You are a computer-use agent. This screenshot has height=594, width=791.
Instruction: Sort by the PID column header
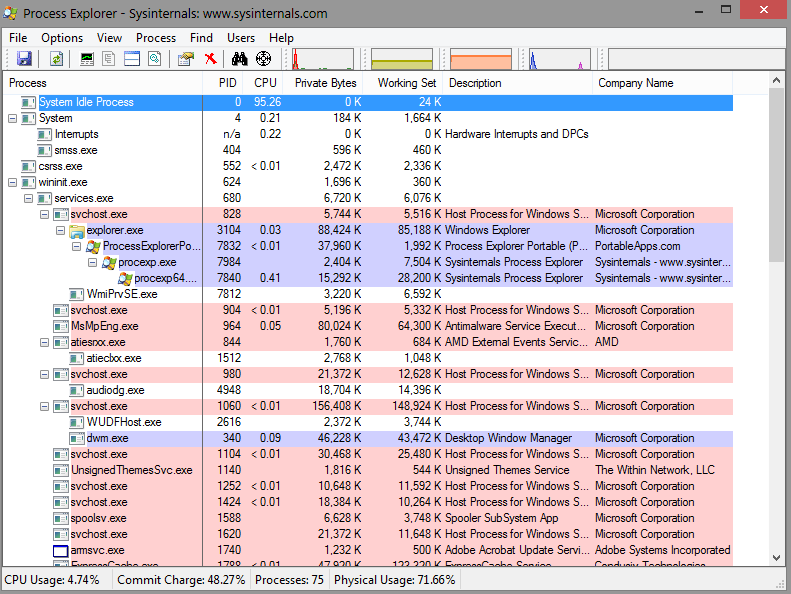[222, 83]
